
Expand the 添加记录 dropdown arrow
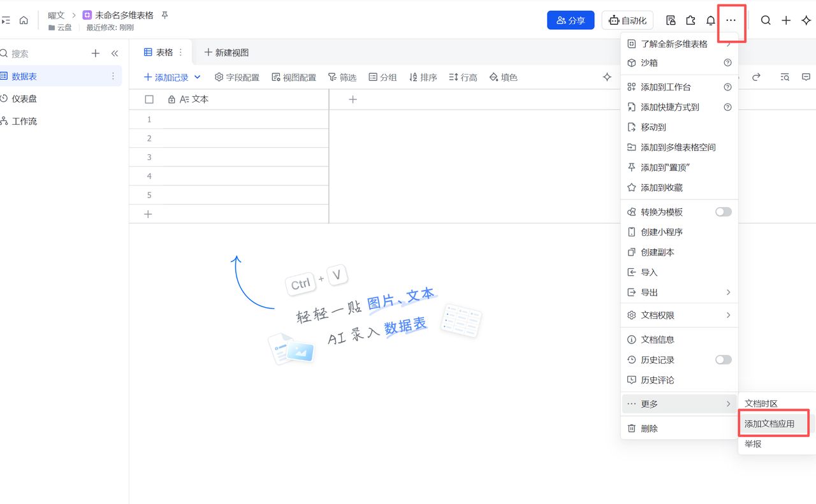(197, 77)
